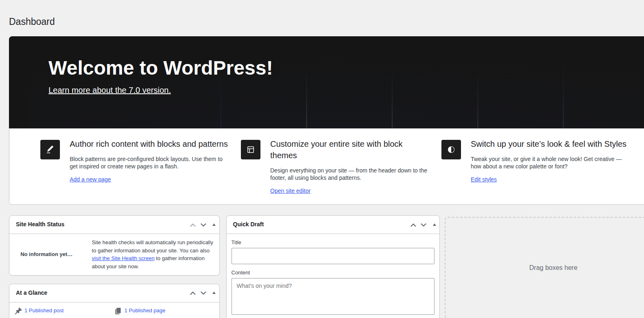Move At a Glance box up
Viewport: 644px width, 318px height.
pyautogui.click(x=193, y=293)
